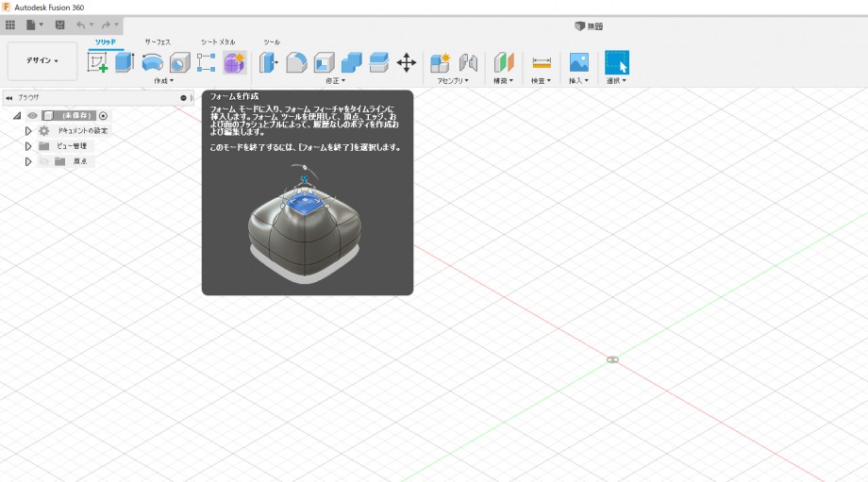Click the Insert image icon
The image size is (868, 482).
(x=578, y=62)
